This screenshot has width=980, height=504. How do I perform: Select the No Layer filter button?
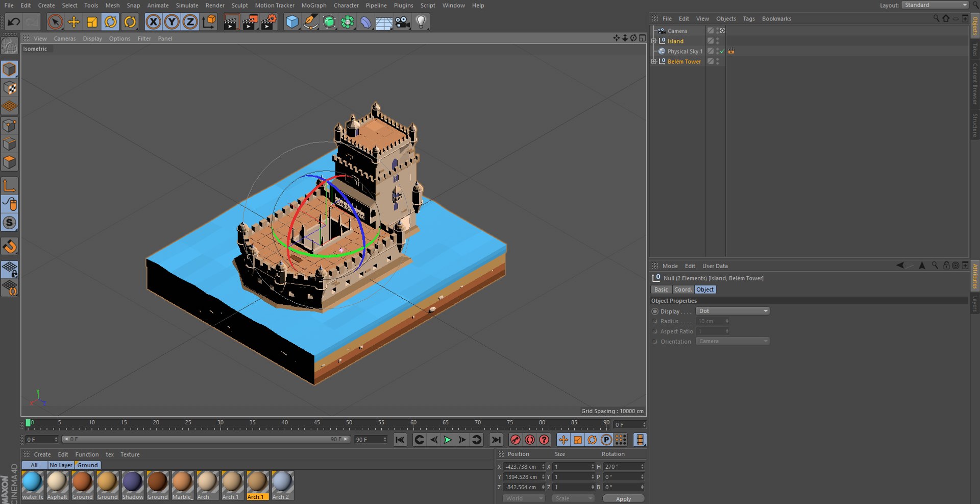point(61,465)
